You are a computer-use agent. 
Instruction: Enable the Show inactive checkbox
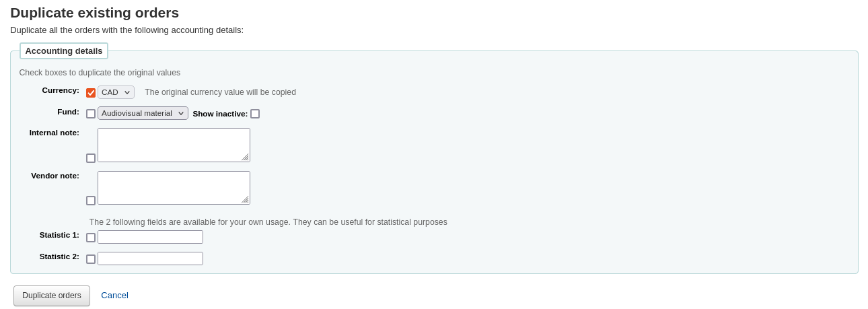coord(255,114)
